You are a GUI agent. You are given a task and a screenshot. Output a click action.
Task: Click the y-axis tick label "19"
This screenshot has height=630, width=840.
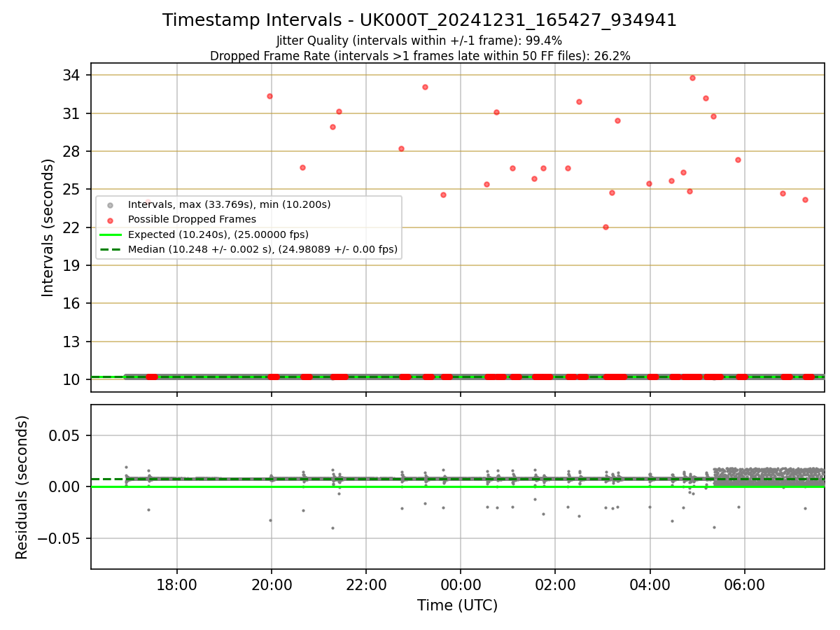73,265
